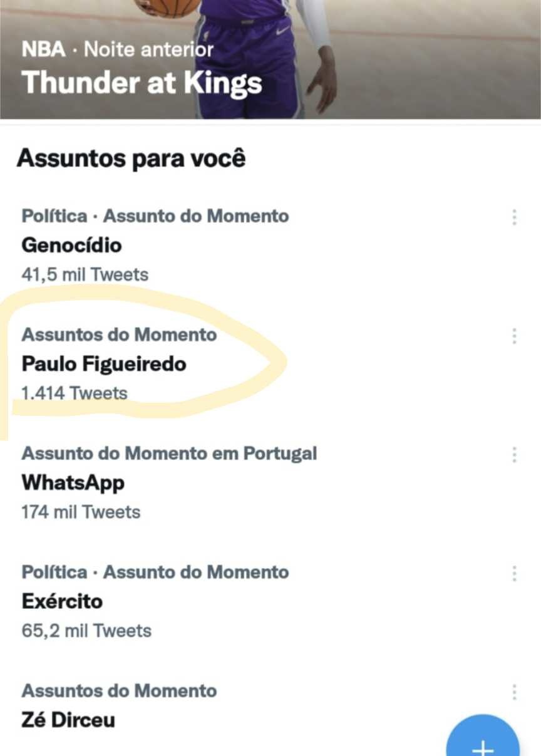This screenshot has height=756, width=541.
Task: Tap NBA Noite anterior label
Action: tap(118, 49)
